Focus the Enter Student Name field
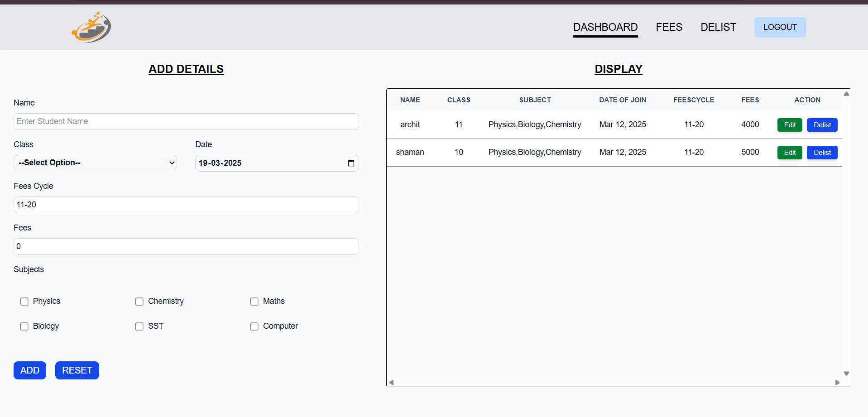This screenshot has width=868, height=417. pyautogui.click(x=186, y=121)
